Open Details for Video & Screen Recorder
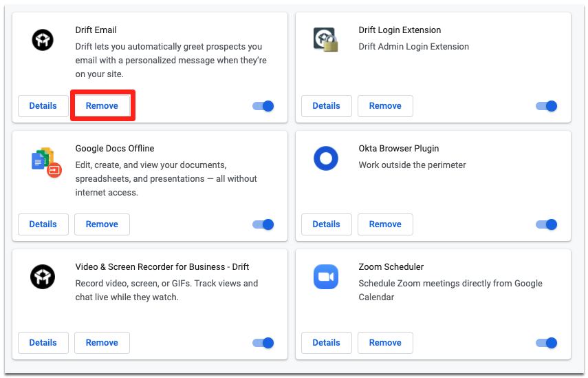This screenshot has height=378, width=588. 43,343
